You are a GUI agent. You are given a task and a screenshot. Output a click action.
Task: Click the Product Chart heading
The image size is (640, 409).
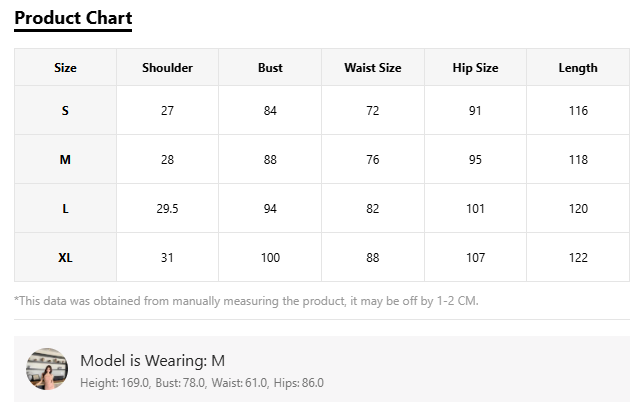click(73, 18)
